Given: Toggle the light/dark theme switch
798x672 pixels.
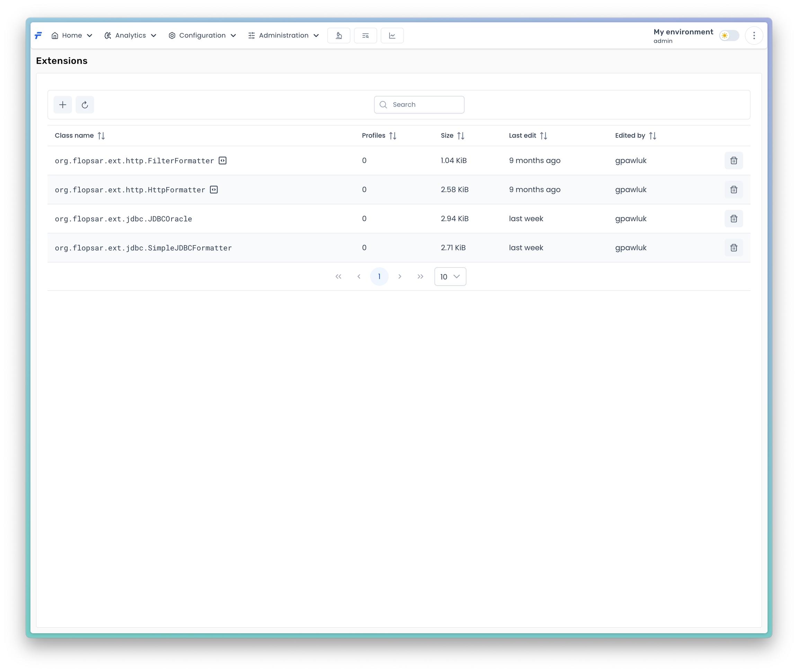Looking at the screenshot, I should (729, 35).
